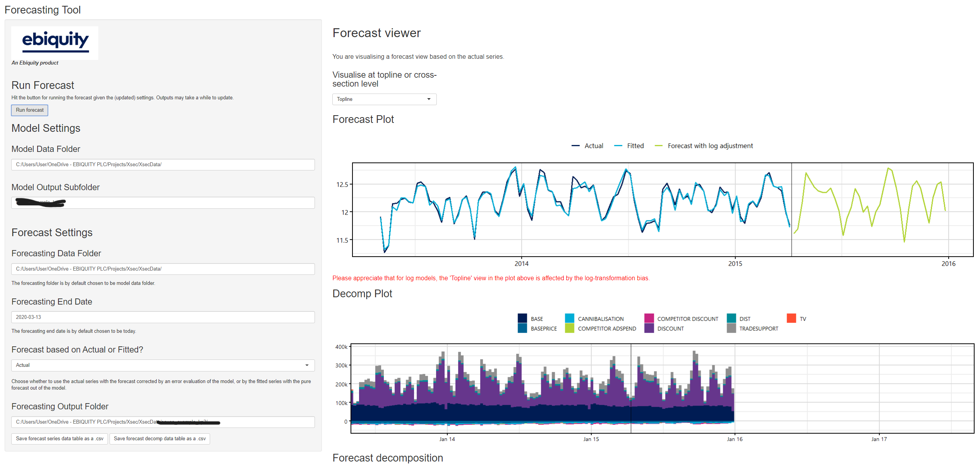Image resolution: width=980 pixels, height=465 pixels.
Task: Expand the Topline level dropdown arrow
Action: (429, 99)
